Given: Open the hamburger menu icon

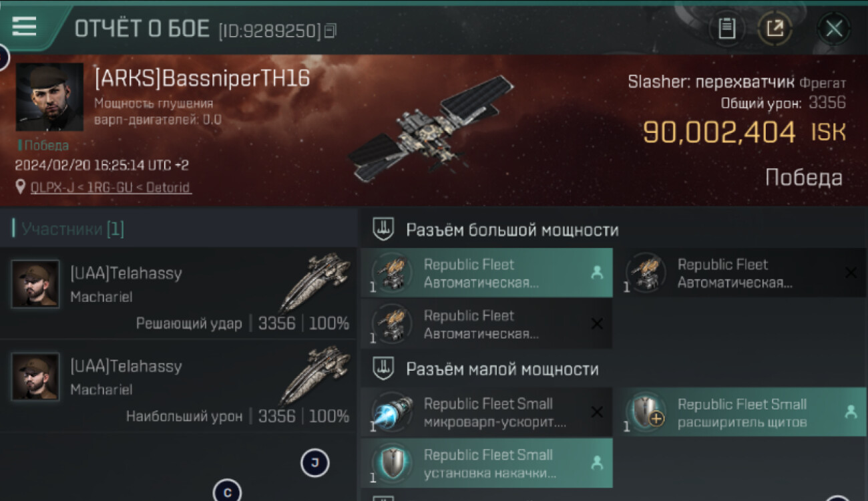Looking at the screenshot, I should (x=24, y=27).
